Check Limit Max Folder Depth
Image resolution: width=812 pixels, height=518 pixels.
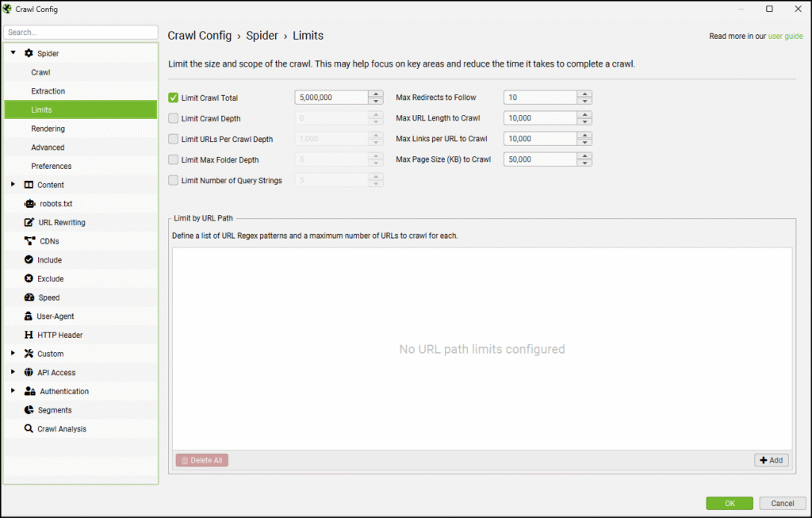click(173, 159)
